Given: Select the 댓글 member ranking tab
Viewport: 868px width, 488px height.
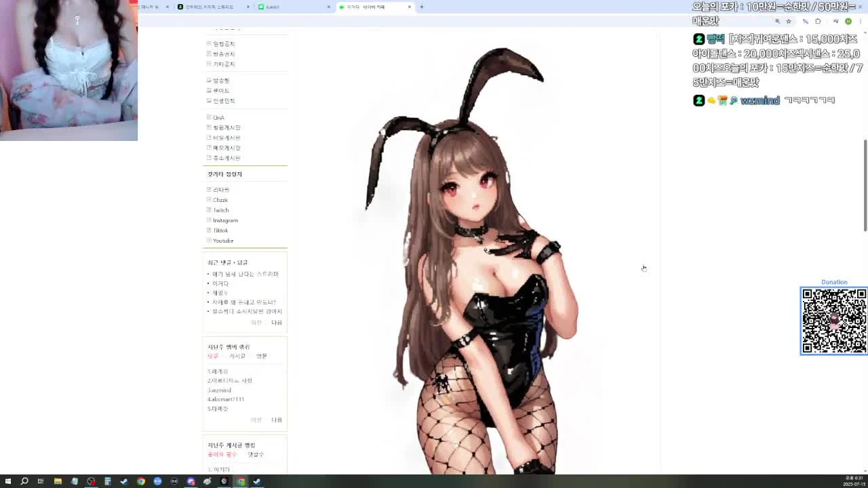Looking at the screenshot, I should 213,357.
